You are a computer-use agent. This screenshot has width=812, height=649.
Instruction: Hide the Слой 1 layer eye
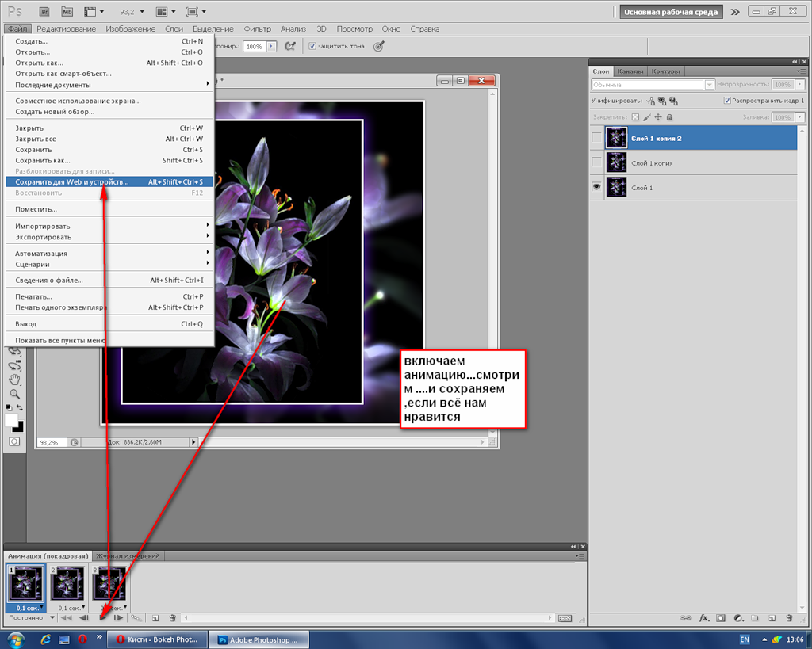597,187
